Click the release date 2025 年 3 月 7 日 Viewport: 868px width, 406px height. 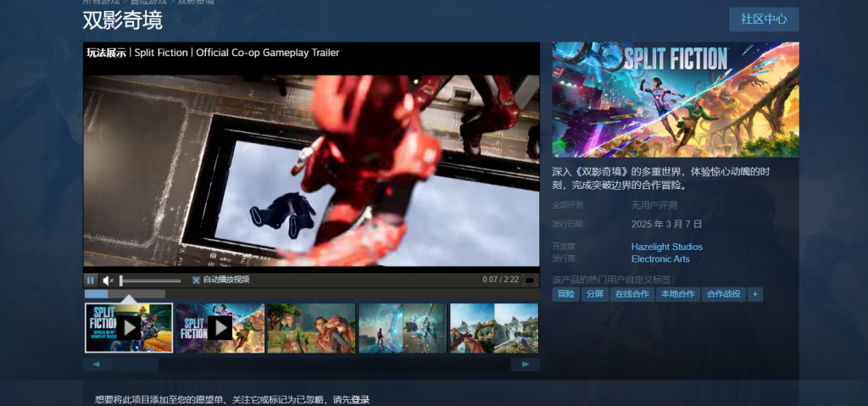[x=666, y=225]
